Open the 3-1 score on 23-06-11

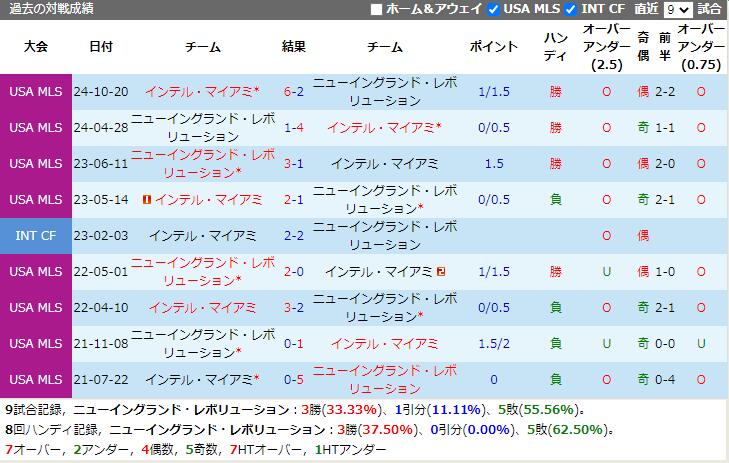click(294, 164)
